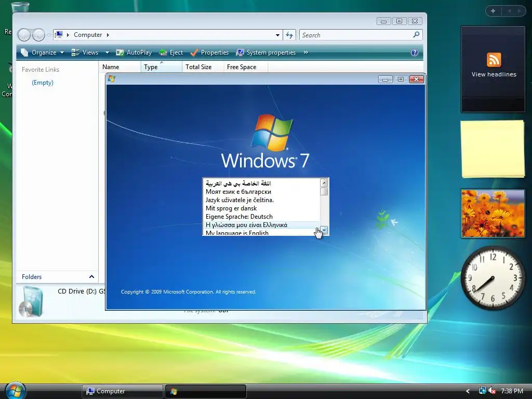Open System properties from toolbar

coord(266,52)
